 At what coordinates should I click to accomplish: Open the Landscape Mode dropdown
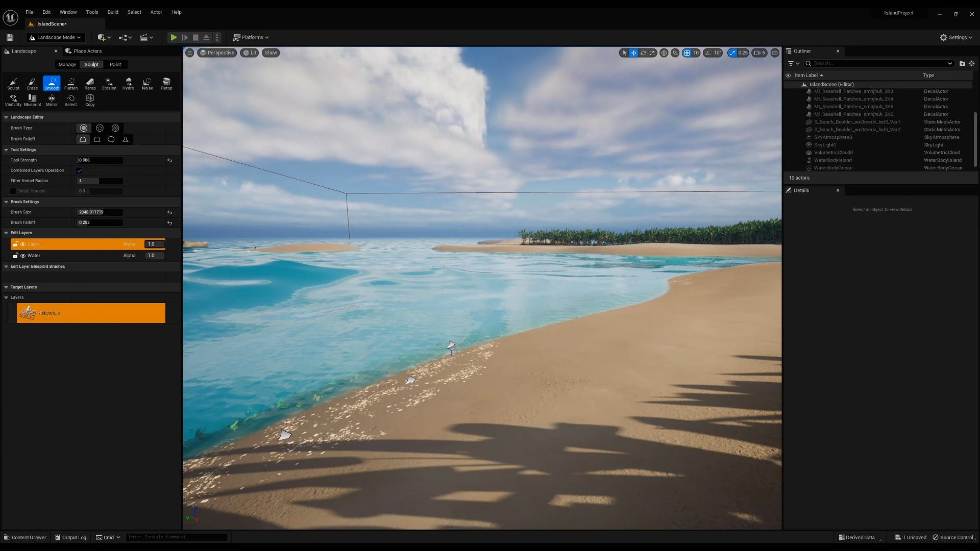pos(55,37)
